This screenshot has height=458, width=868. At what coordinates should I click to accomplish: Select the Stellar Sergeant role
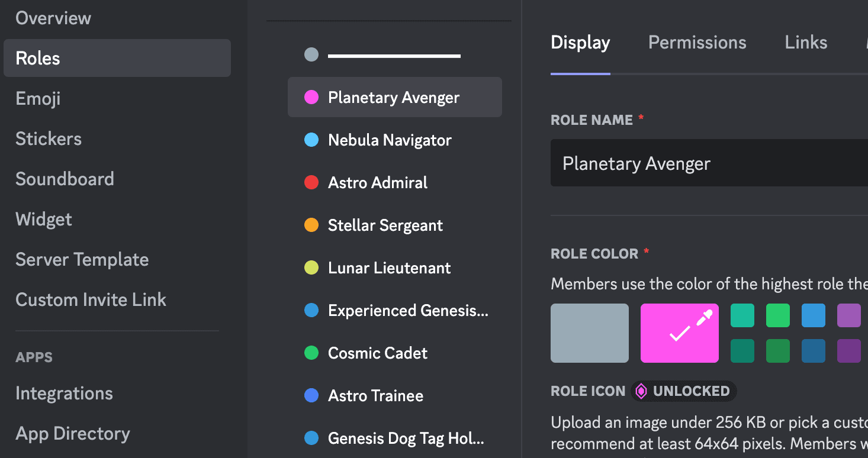[x=395, y=225]
